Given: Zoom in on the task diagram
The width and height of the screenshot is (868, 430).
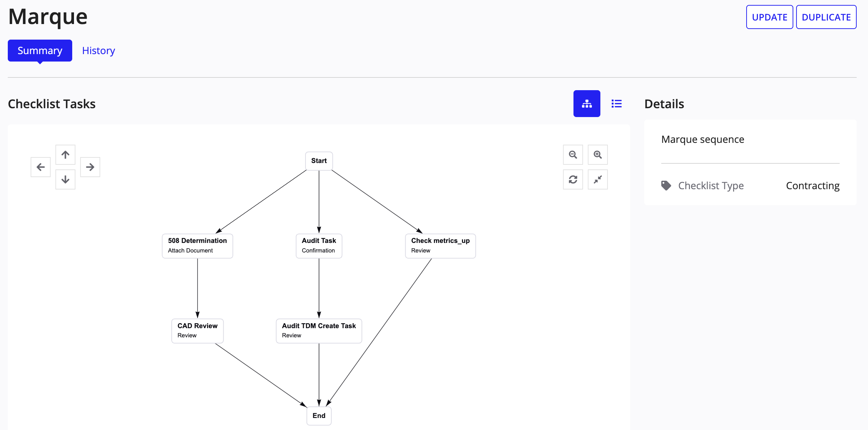Looking at the screenshot, I should [x=598, y=155].
